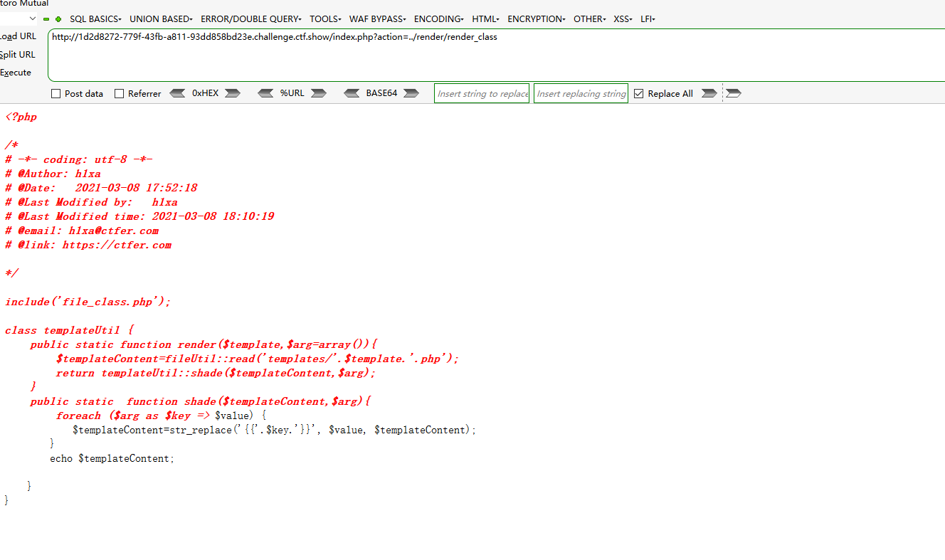Enable the Referrer checkbox
This screenshot has width=945, height=560.
[119, 93]
